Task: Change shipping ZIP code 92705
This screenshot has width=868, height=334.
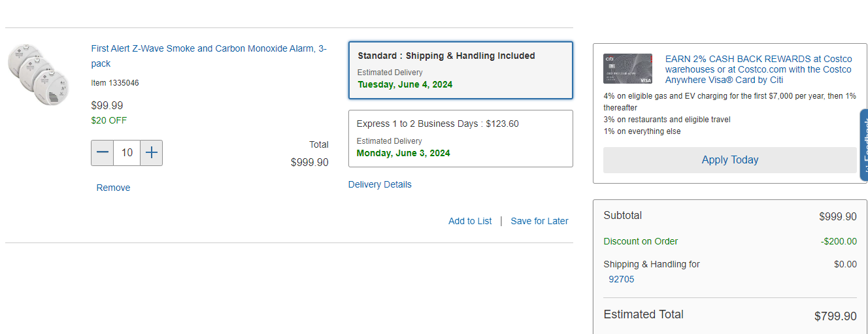Action: (621, 279)
